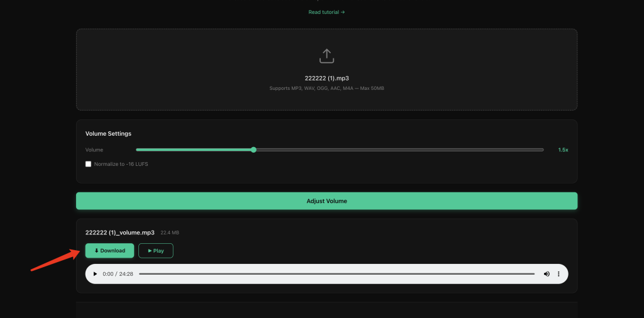
Task: Click the Volume Settings heading
Action: click(108, 134)
